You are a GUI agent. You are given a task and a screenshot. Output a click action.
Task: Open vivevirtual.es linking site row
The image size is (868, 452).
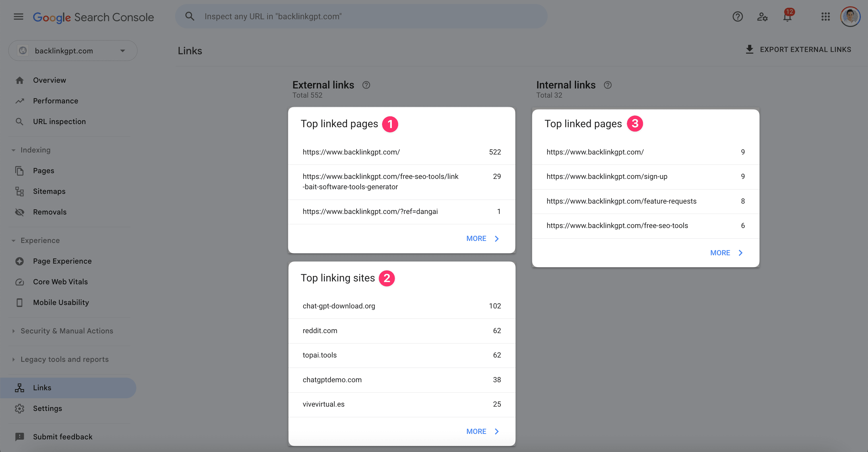402,405
